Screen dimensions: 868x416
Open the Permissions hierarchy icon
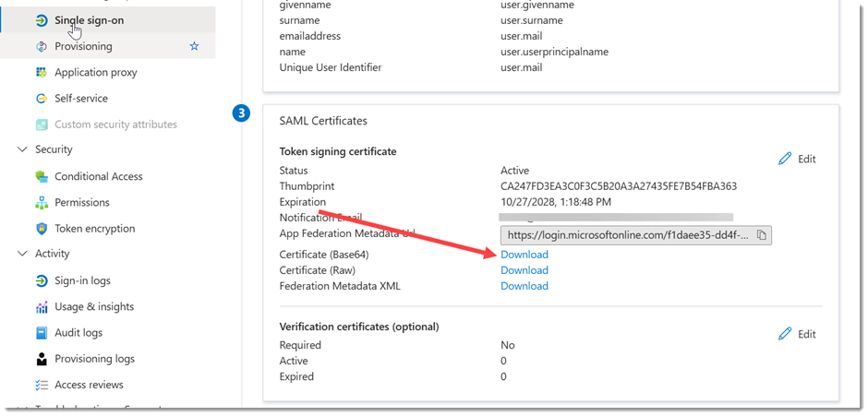(x=42, y=203)
